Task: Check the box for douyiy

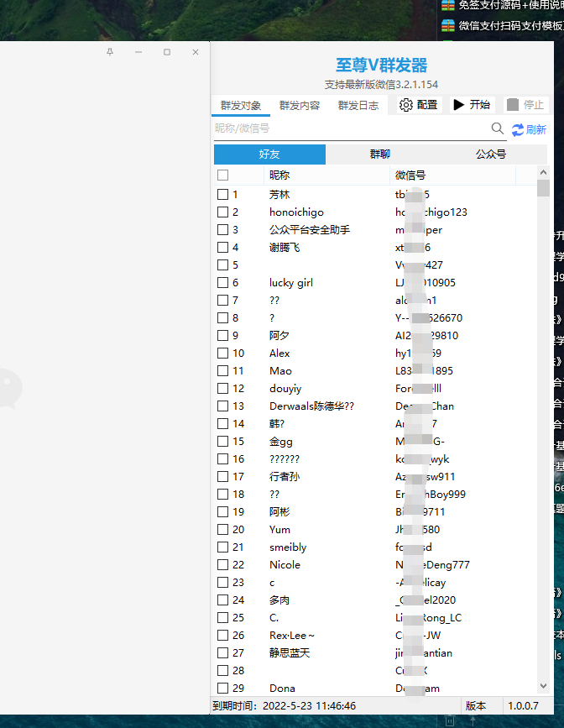Action: click(x=222, y=389)
